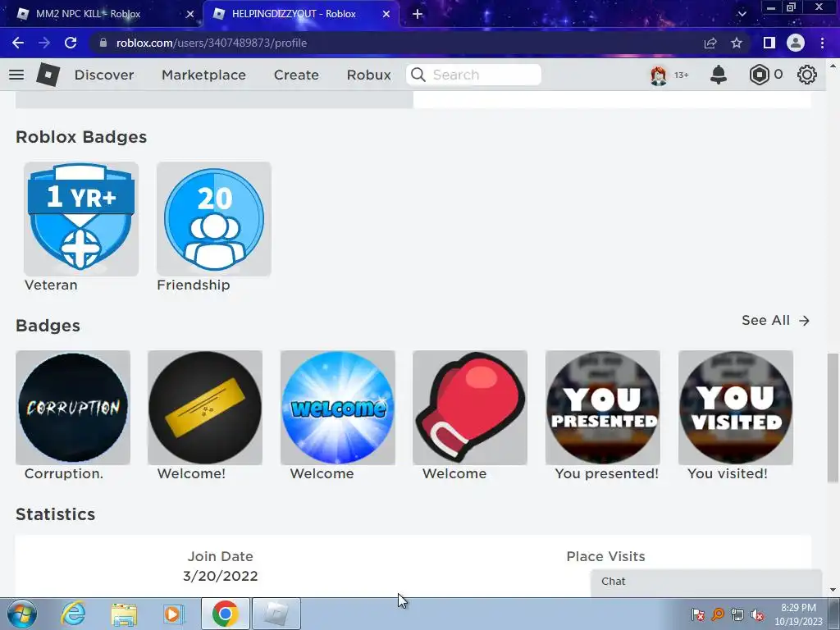Click the browser forward arrow
Screen dimensions: 840x630
click(44, 43)
